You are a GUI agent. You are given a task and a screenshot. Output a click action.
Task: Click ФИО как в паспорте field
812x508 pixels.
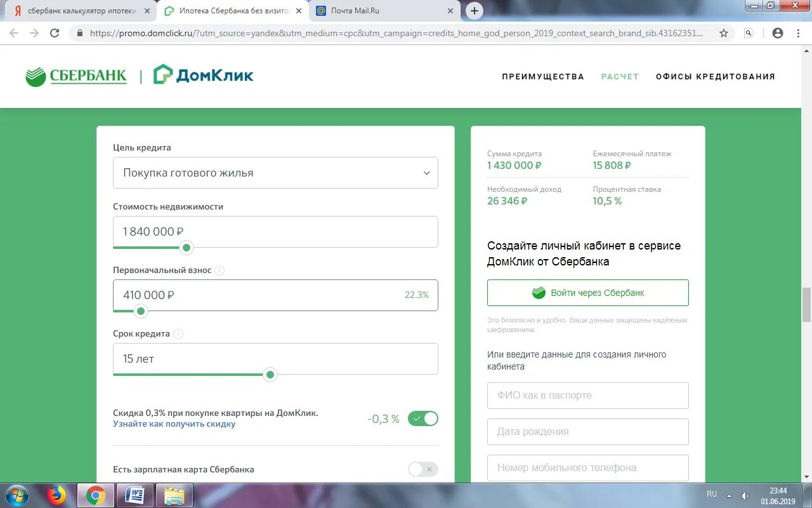(588, 396)
